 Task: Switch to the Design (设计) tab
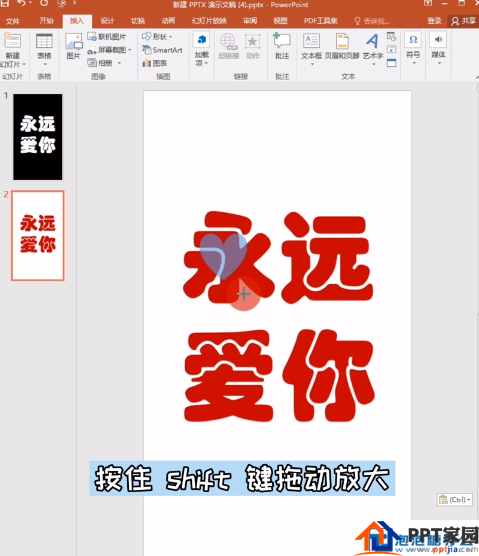point(107,21)
